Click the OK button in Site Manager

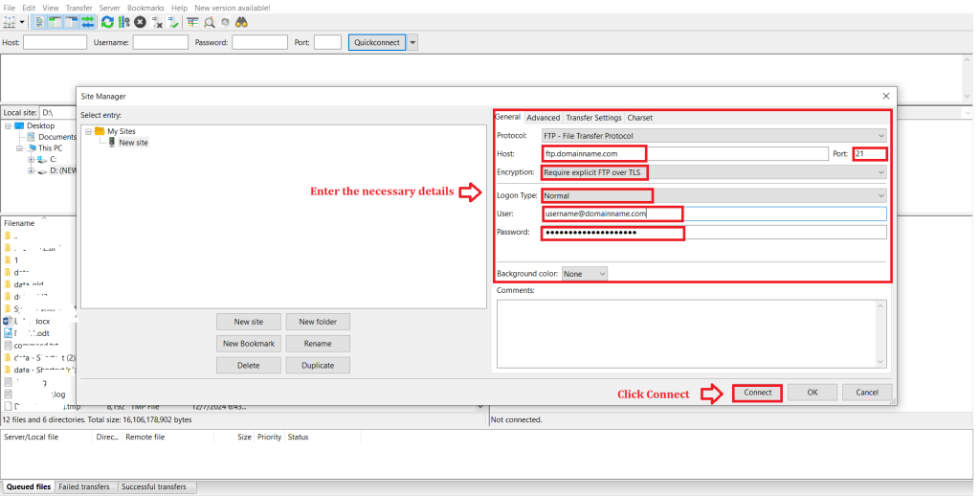tap(813, 393)
